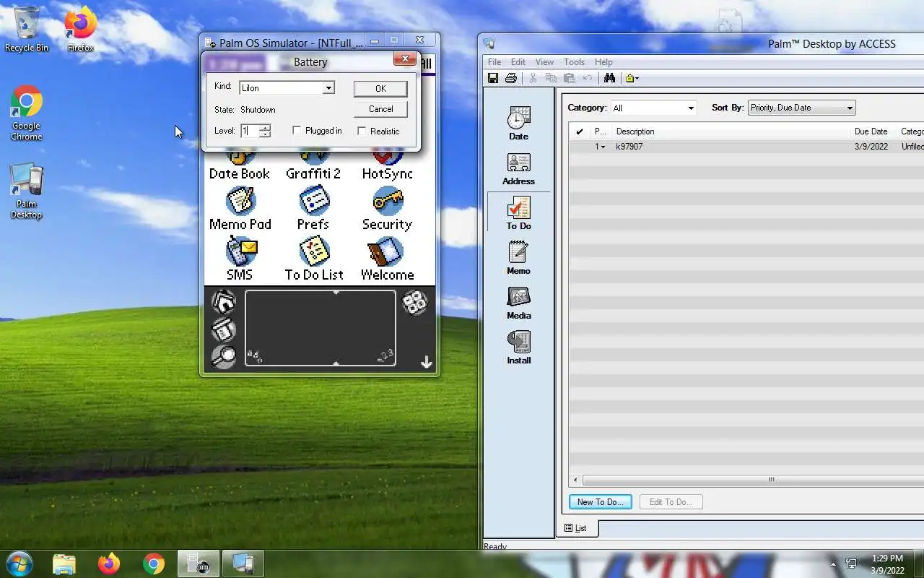Click the binoculars Find icon
The image size is (924, 578).
pyautogui.click(x=609, y=78)
